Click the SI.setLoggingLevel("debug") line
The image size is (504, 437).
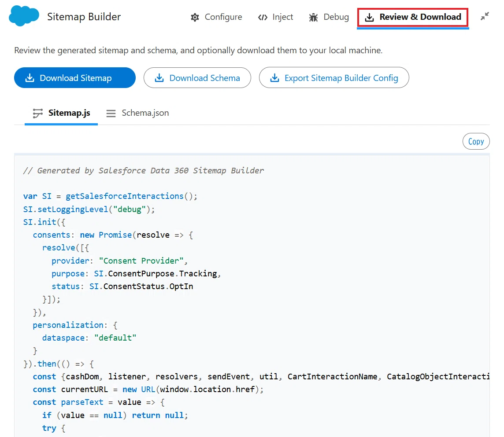89,209
